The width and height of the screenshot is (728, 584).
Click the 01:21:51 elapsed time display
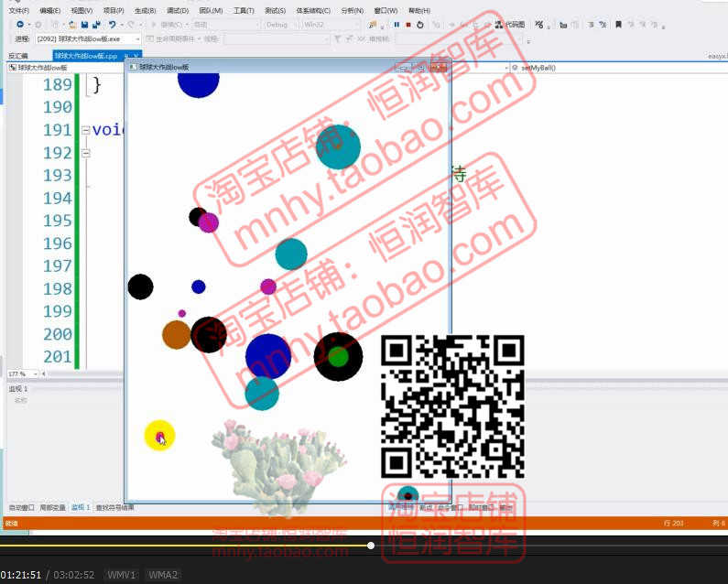coord(20,575)
